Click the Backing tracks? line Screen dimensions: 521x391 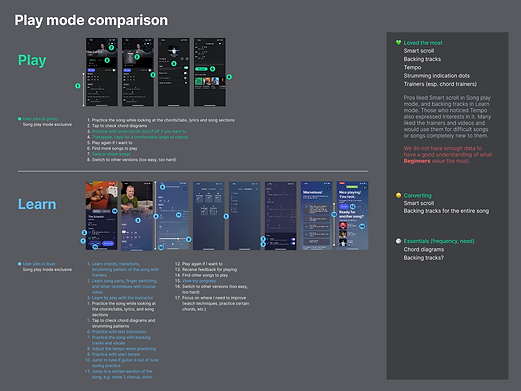[424, 258]
